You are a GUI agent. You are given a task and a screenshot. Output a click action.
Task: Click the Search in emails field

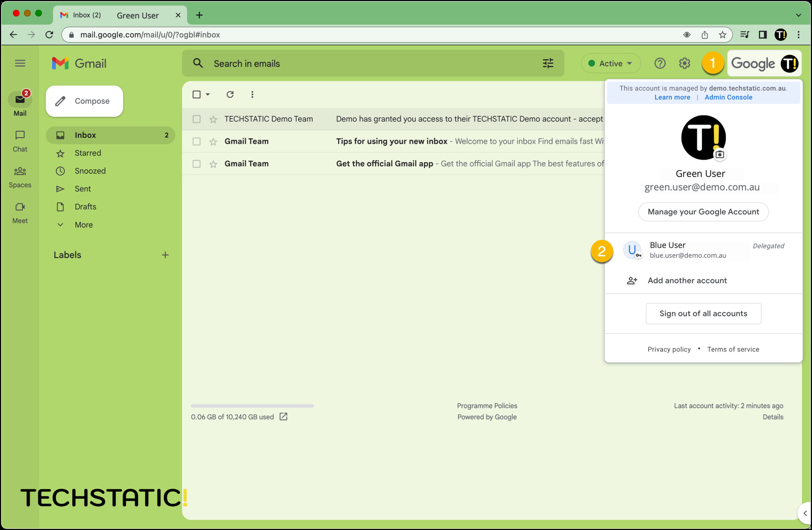point(341,63)
